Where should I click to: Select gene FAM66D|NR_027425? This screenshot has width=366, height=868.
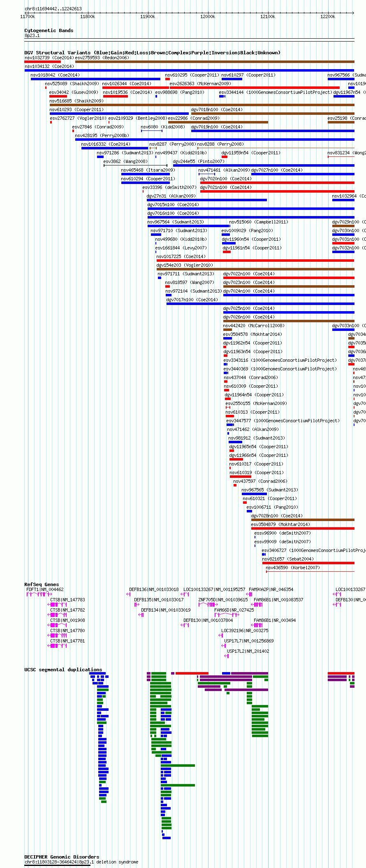234,610
